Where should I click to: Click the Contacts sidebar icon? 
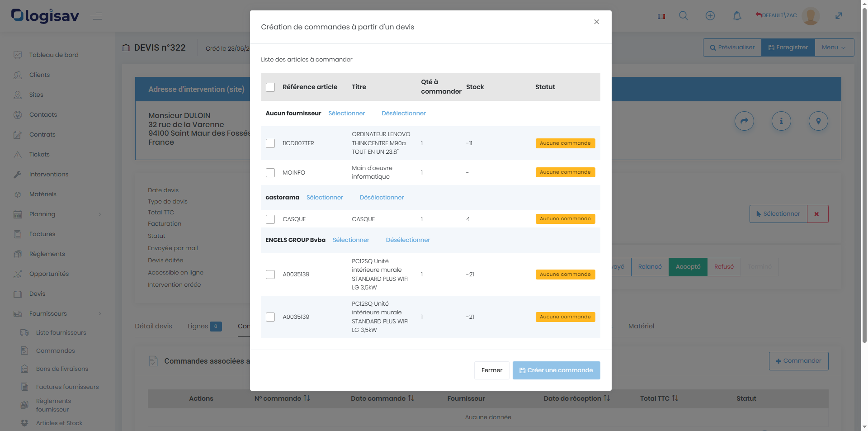coord(18,115)
